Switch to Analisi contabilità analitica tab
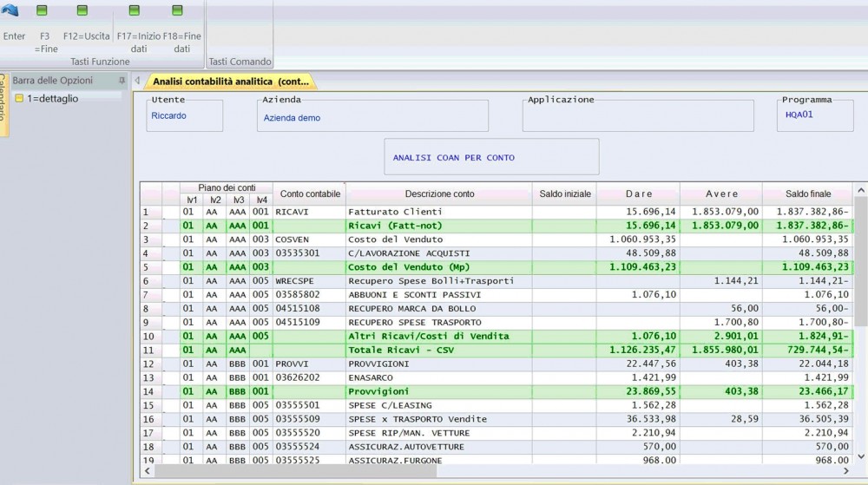 pos(230,82)
